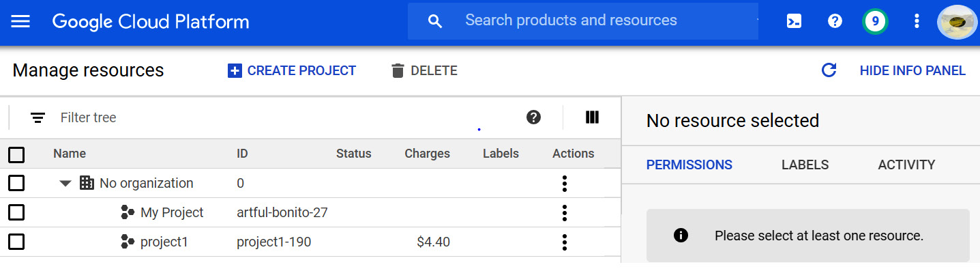Click the info icon in the notice box
This screenshot has width=980, height=269.
coord(681,236)
